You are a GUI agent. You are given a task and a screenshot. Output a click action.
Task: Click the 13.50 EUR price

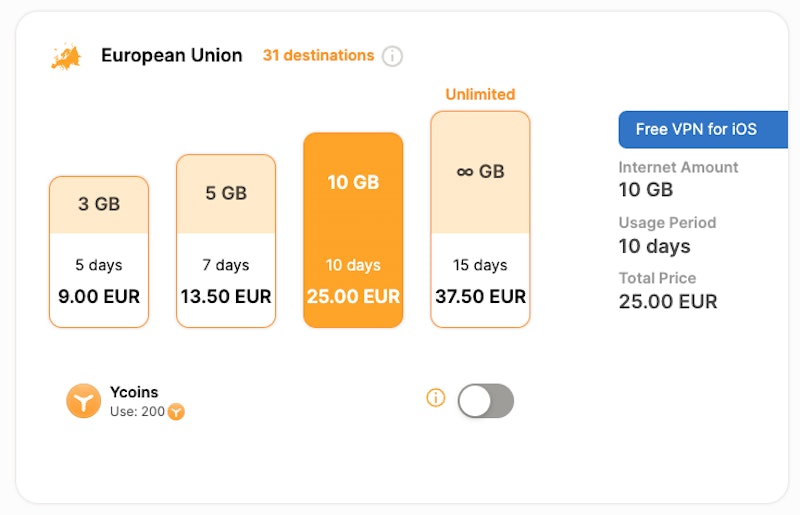point(226,296)
